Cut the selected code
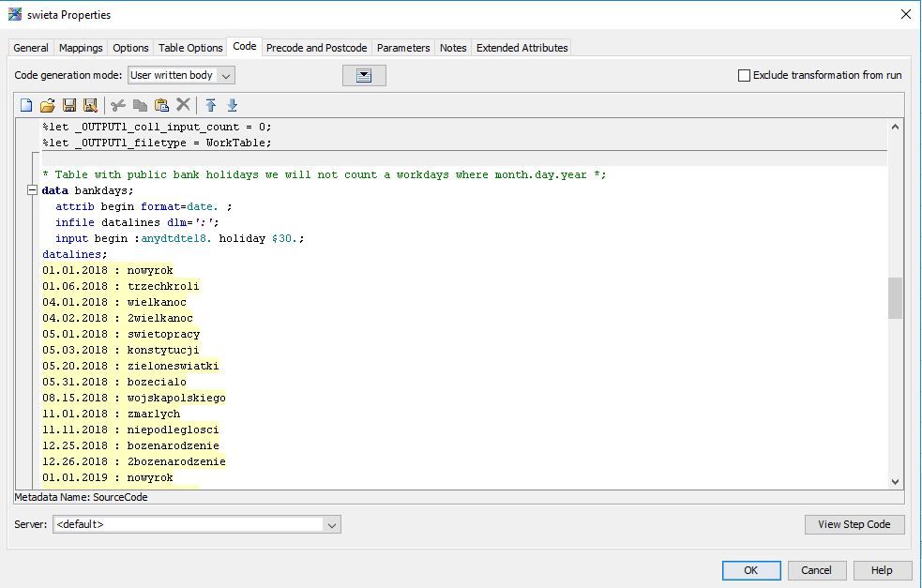Viewport: 922px width, 588px height. pos(119,105)
